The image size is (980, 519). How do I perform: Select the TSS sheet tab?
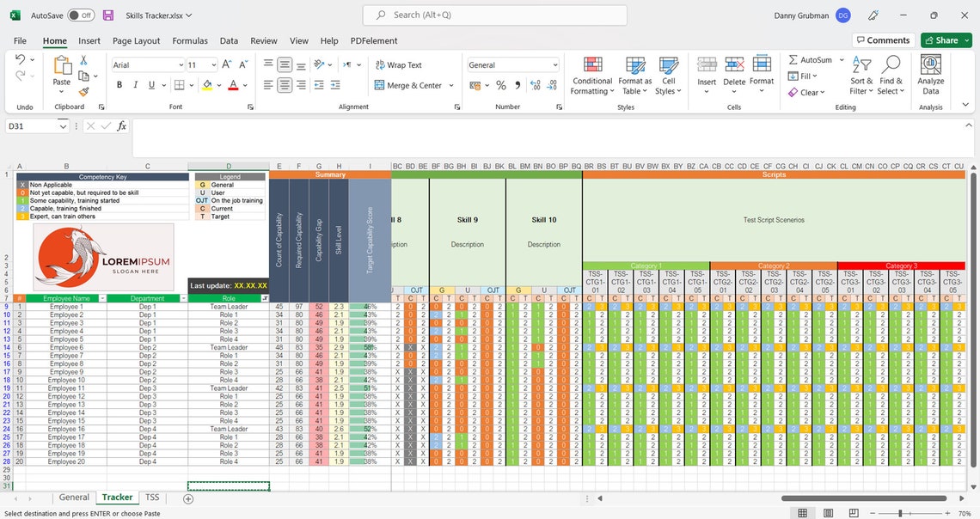coord(152,497)
